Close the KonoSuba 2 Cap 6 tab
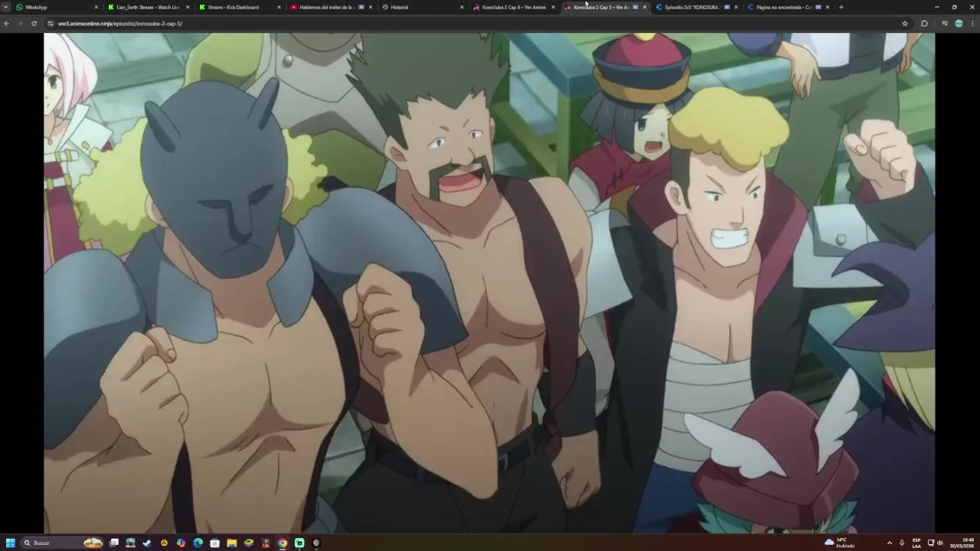 click(554, 7)
